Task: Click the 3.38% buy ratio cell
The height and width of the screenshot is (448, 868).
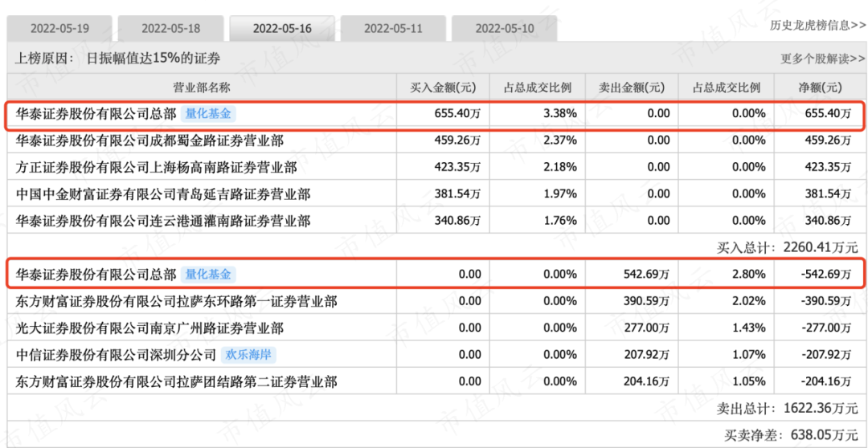Action: click(x=561, y=115)
